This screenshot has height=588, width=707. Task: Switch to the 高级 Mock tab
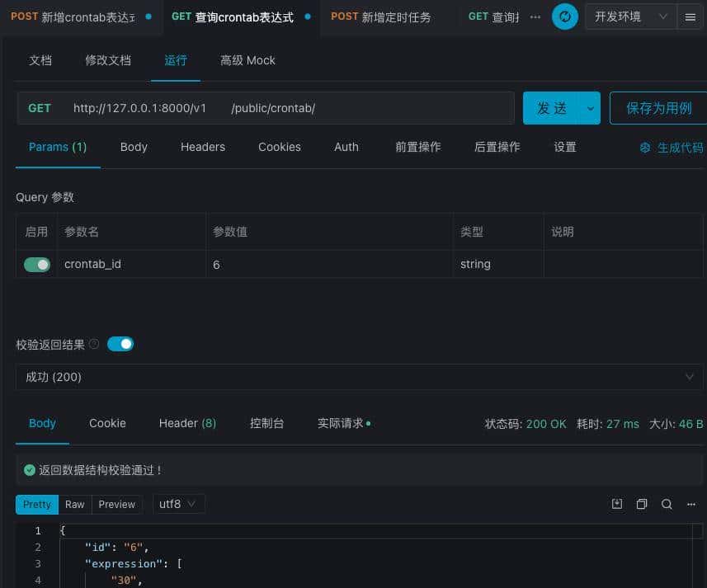click(247, 59)
